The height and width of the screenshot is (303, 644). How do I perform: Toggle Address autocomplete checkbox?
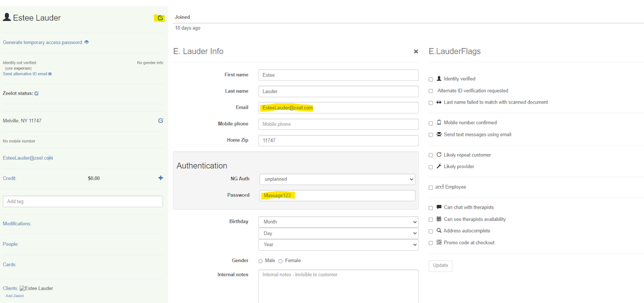tap(431, 232)
